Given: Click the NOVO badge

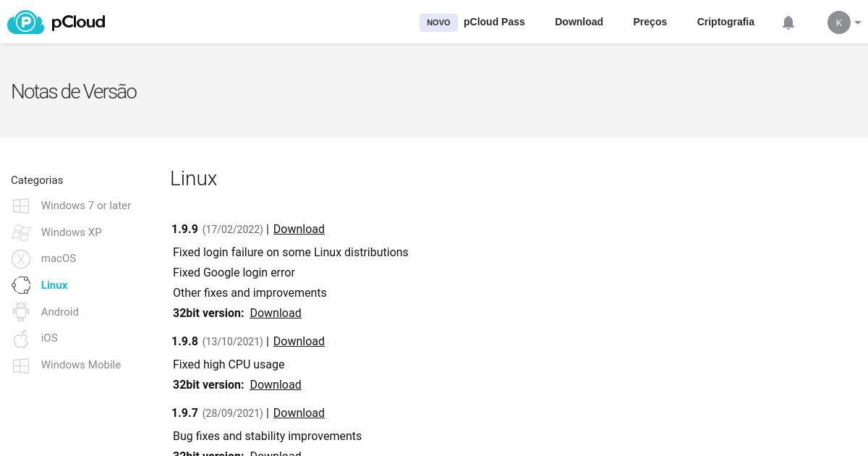Looking at the screenshot, I should tap(438, 22).
